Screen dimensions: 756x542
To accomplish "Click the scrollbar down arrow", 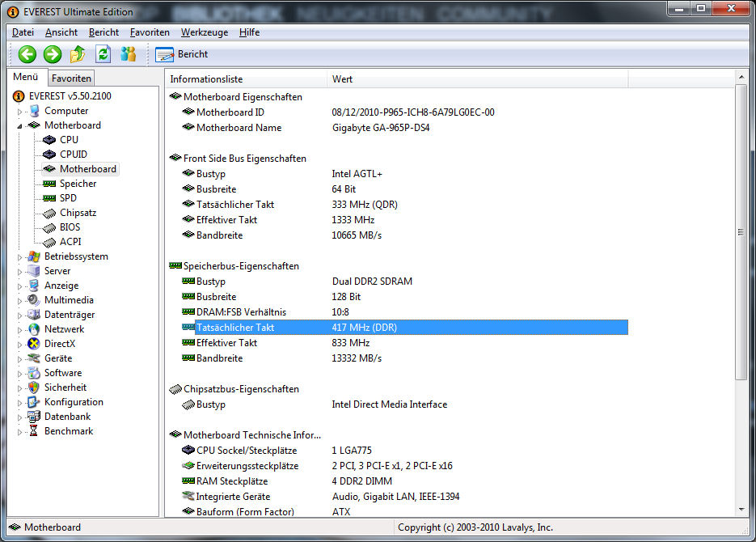I will [x=741, y=510].
